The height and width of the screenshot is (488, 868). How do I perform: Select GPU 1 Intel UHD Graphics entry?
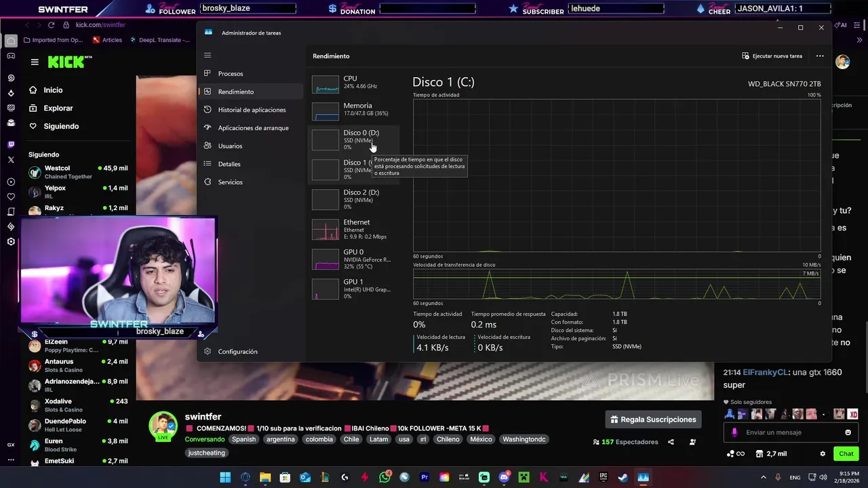[x=353, y=289]
